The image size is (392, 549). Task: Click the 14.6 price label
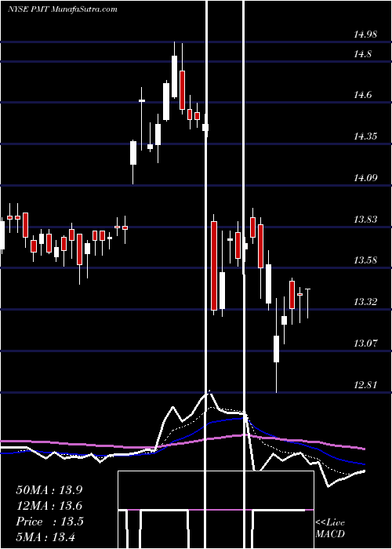click(362, 95)
